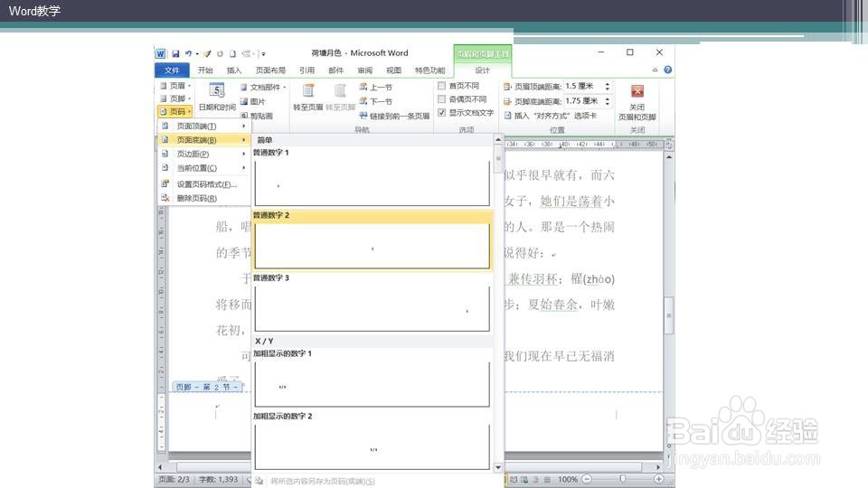Click gallery scroll down arrow
Viewport: 868px width, 488px height.
(x=498, y=467)
